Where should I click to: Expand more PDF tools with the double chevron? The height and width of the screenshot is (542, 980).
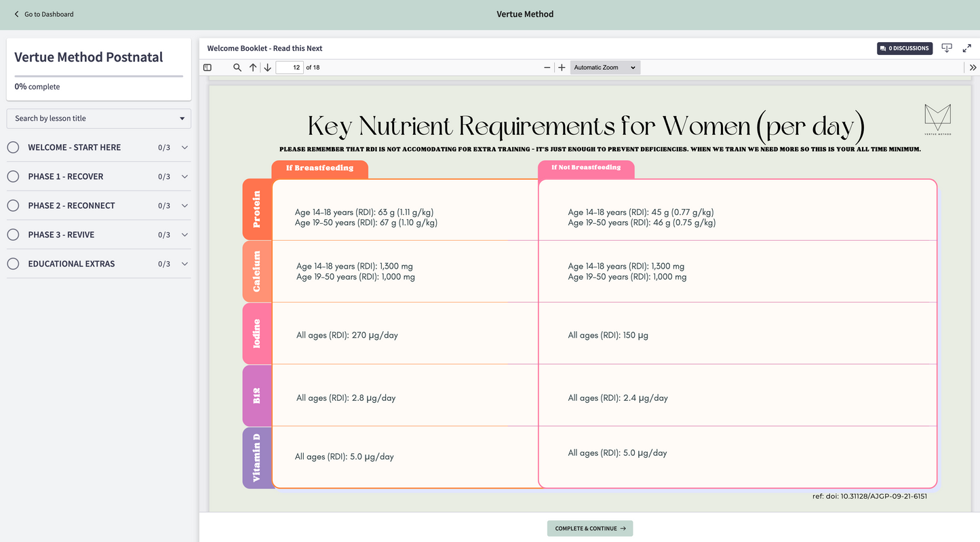pyautogui.click(x=973, y=67)
